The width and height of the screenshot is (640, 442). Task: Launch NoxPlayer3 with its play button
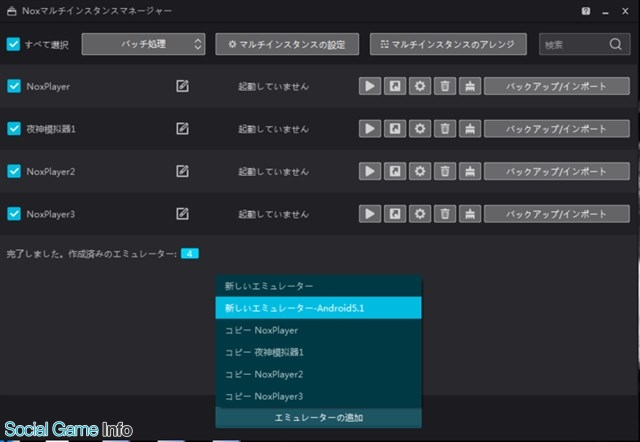coord(370,214)
